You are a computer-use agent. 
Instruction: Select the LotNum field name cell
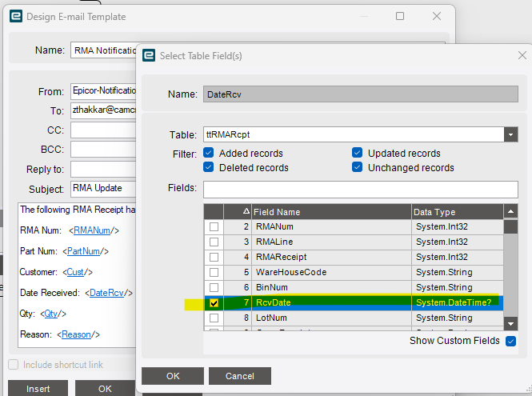331,318
